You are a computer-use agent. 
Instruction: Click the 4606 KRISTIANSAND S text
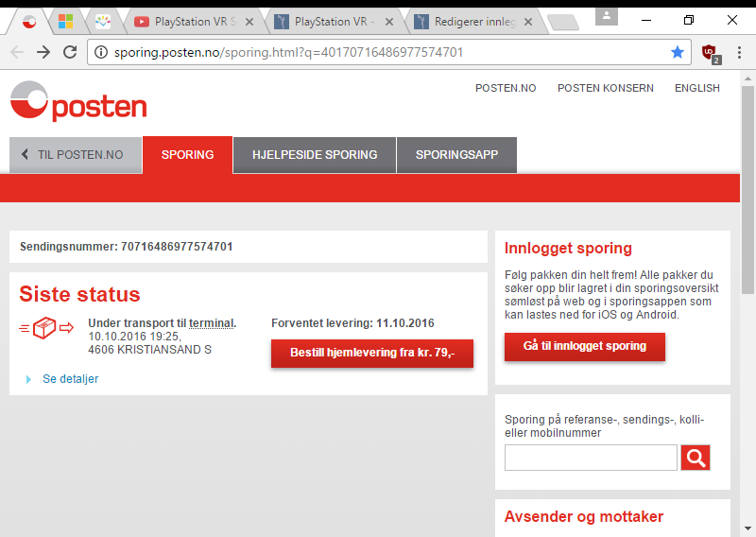pyautogui.click(x=150, y=350)
